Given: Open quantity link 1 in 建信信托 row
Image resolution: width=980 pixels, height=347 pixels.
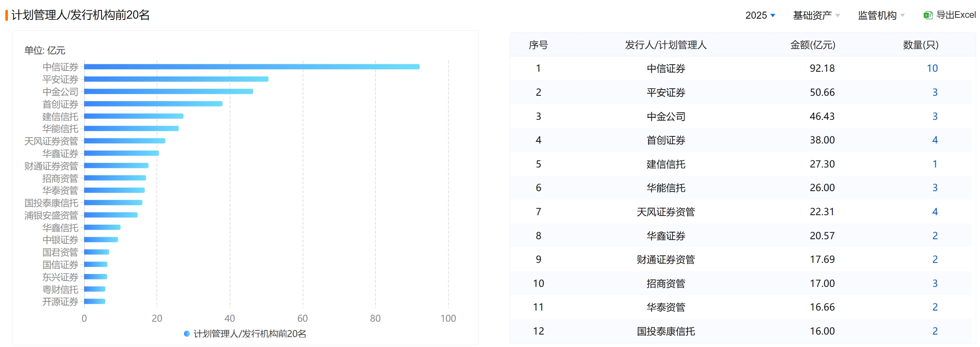Looking at the screenshot, I should coord(935,164).
